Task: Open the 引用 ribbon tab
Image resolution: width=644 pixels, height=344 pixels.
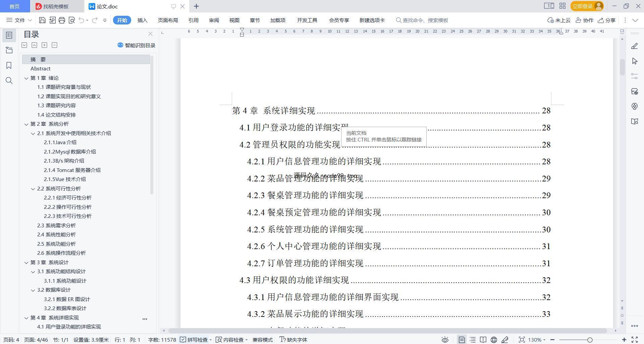Action: click(193, 20)
